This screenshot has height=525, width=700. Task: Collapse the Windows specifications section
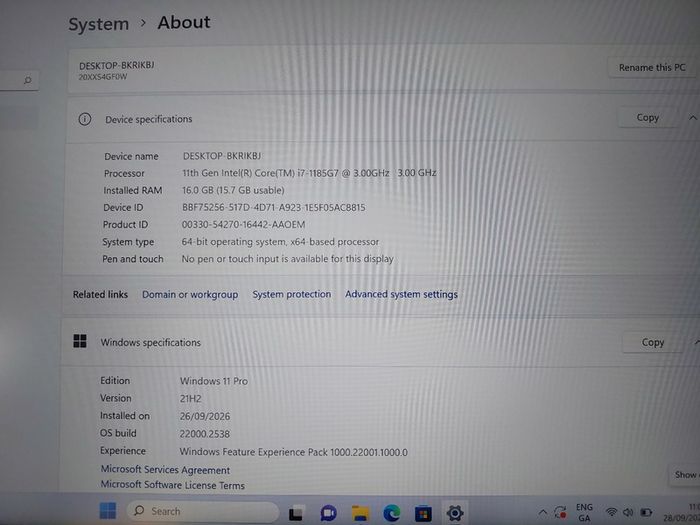(696, 342)
